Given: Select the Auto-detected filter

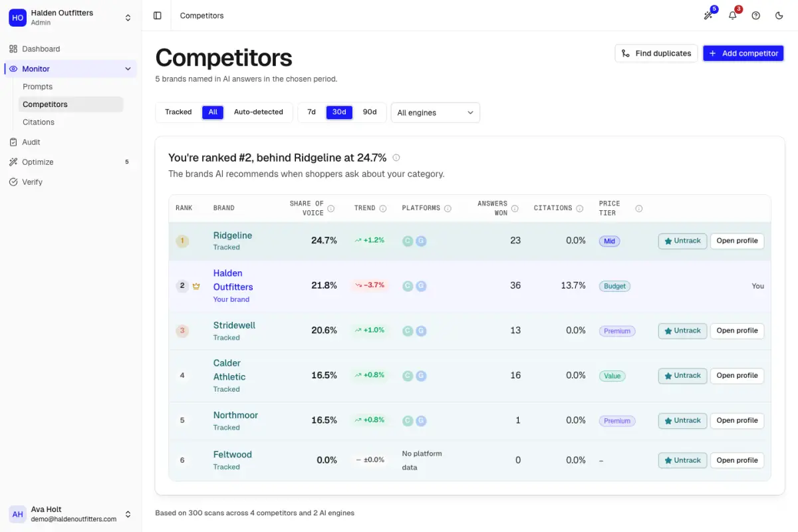Looking at the screenshot, I should pos(259,112).
